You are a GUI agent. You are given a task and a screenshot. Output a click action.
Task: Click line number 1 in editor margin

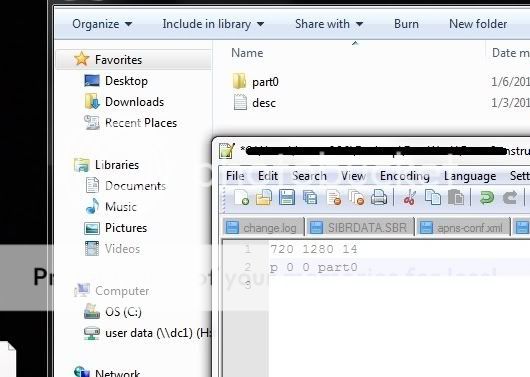(x=248, y=249)
